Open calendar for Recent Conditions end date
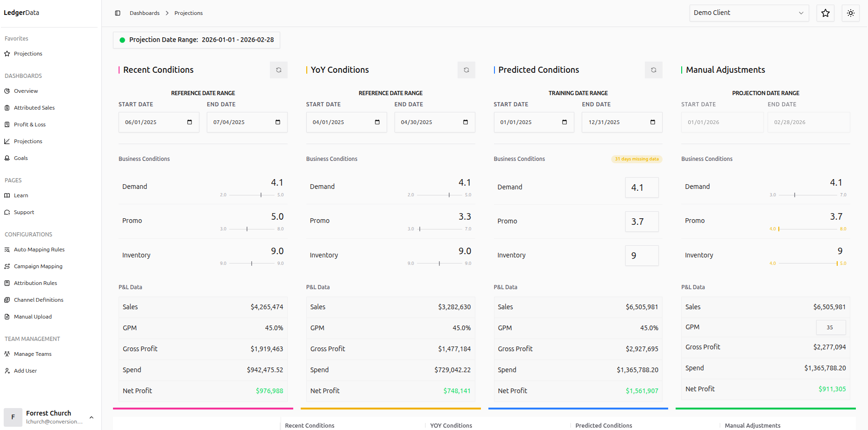This screenshot has height=430, width=868. (278, 122)
